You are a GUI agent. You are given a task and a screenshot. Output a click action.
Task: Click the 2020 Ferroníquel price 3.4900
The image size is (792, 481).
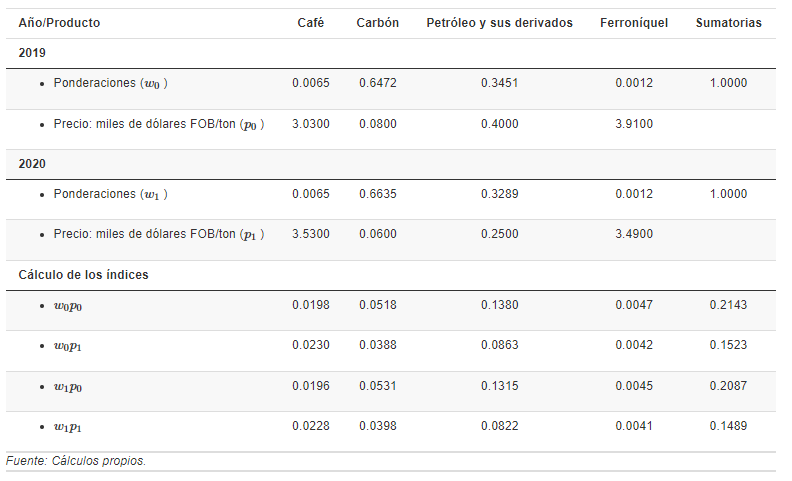click(634, 234)
